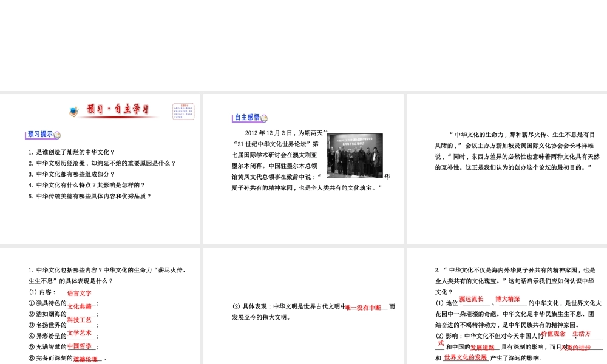This screenshot has width=607, height=364.
Task: Click the red answer 源远流长
Action: 472,299
